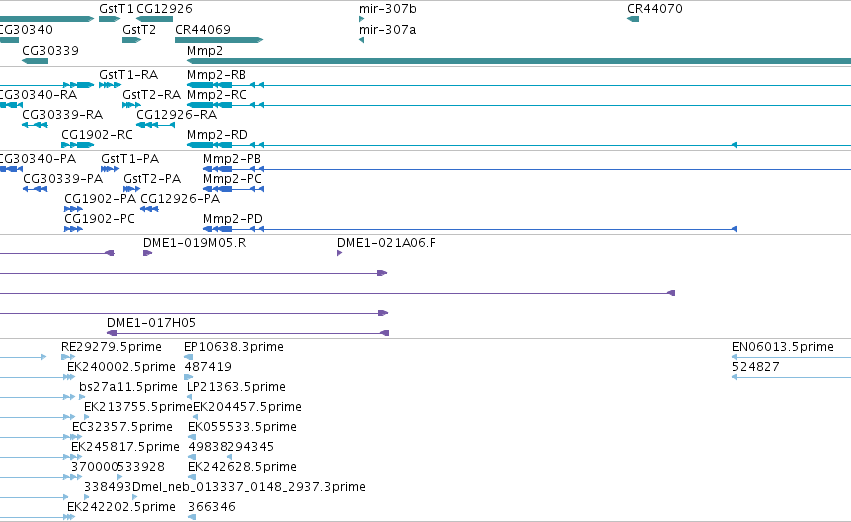
Task: Select transcript CG12926-RA
Action: coord(156,125)
